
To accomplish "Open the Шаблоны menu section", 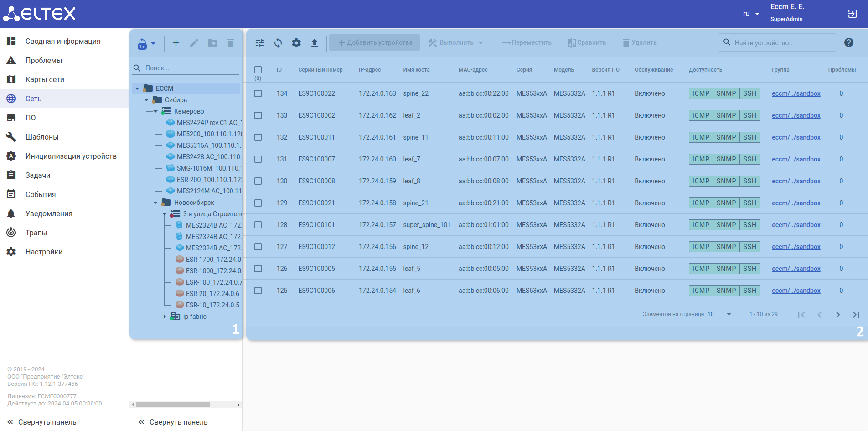I will pos(42,137).
